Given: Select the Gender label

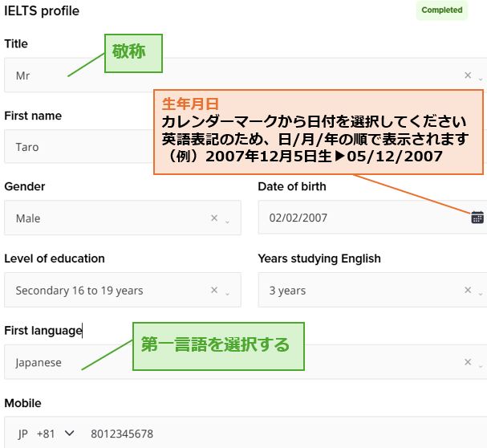Looking at the screenshot, I should click(25, 186).
